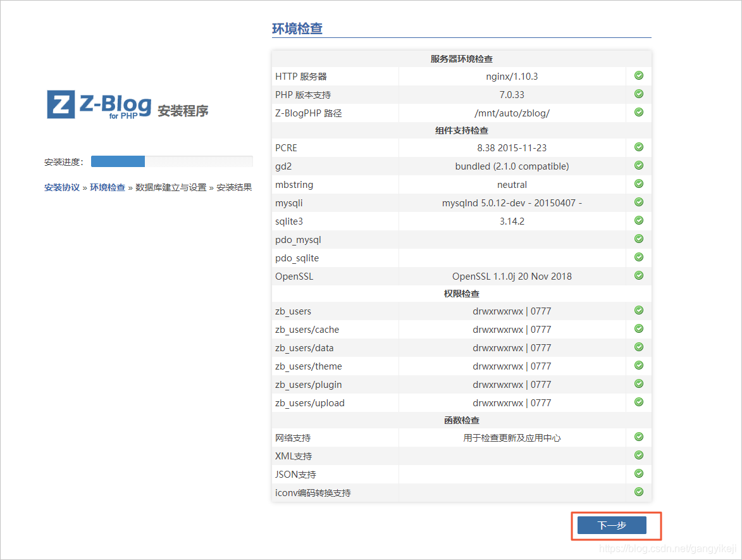Click the 安装程序 title text
742x560 pixels.
tap(183, 111)
